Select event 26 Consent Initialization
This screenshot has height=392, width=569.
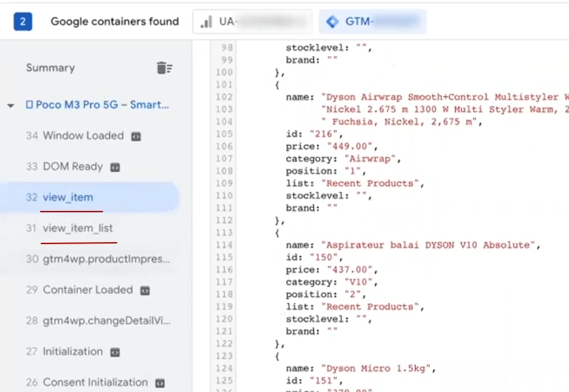(x=89, y=383)
